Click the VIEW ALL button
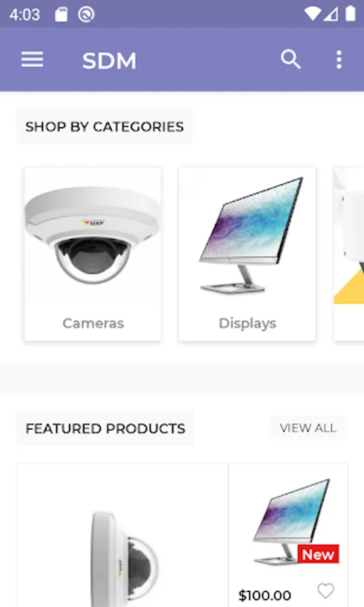Viewport: 364px width, 607px height. [x=308, y=428]
